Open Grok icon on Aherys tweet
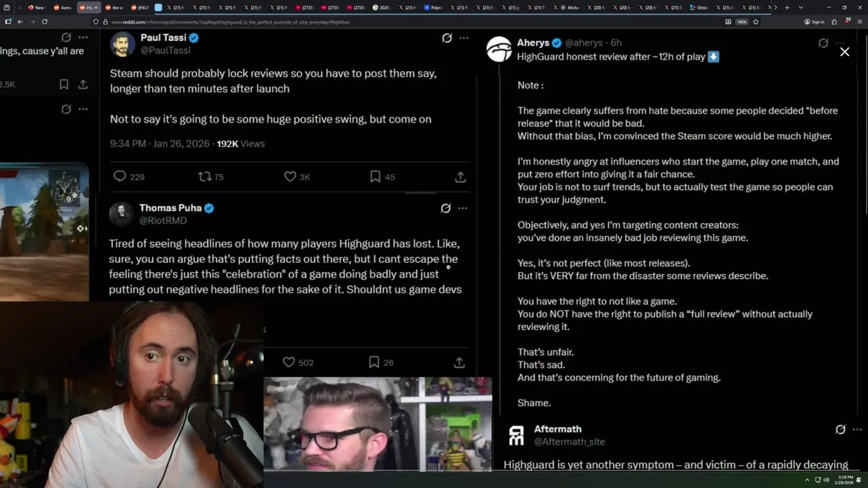The width and height of the screenshot is (868, 488). [x=823, y=43]
